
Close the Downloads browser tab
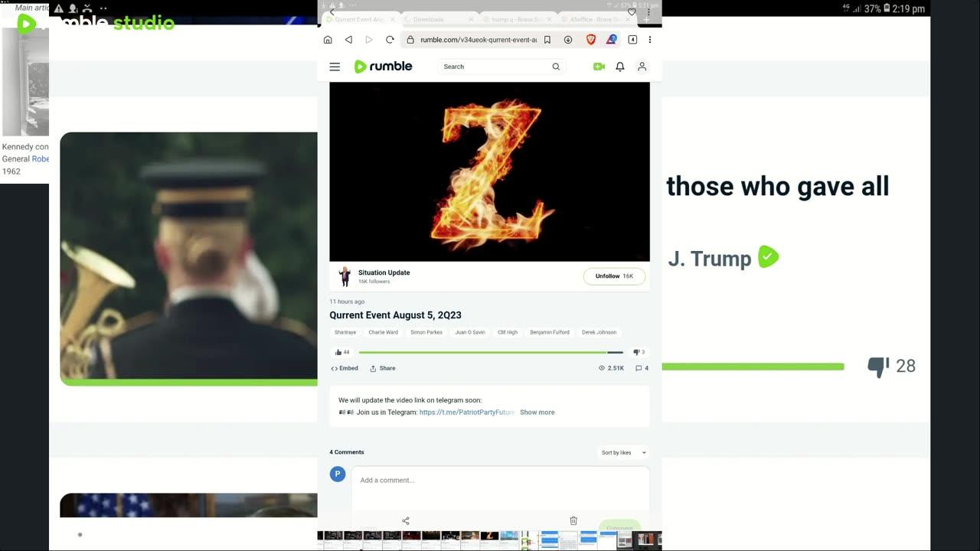click(x=470, y=19)
